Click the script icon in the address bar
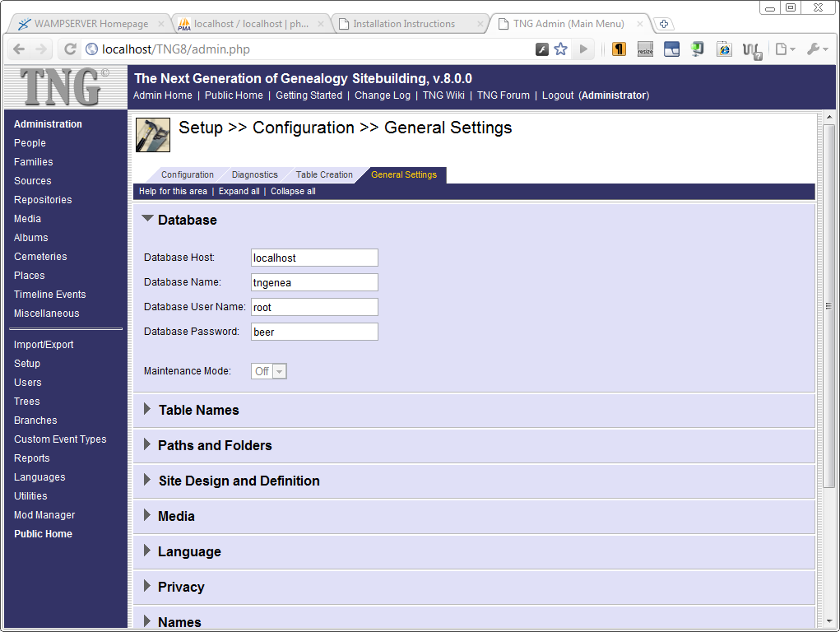 point(542,49)
